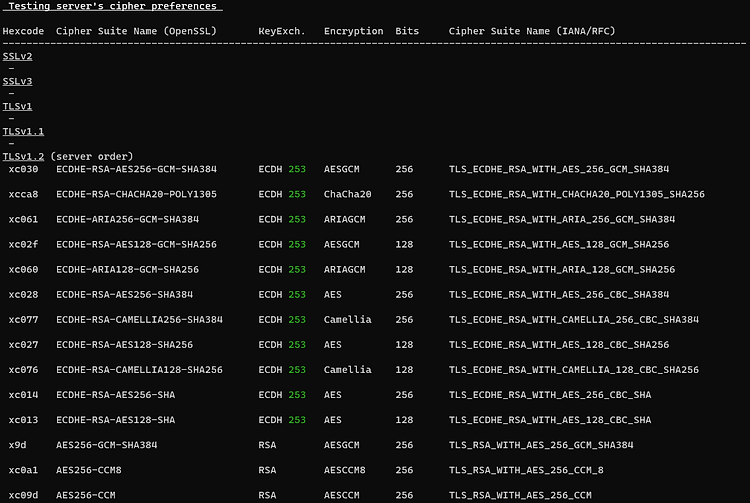
Task: Select cipher "AES256-CCM" in OpenSSL column
Action: [x=86, y=495]
